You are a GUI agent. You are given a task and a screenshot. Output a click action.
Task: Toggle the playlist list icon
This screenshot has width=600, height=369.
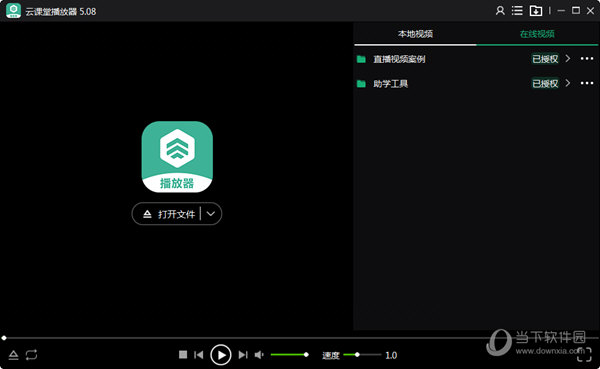(x=517, y=10)
